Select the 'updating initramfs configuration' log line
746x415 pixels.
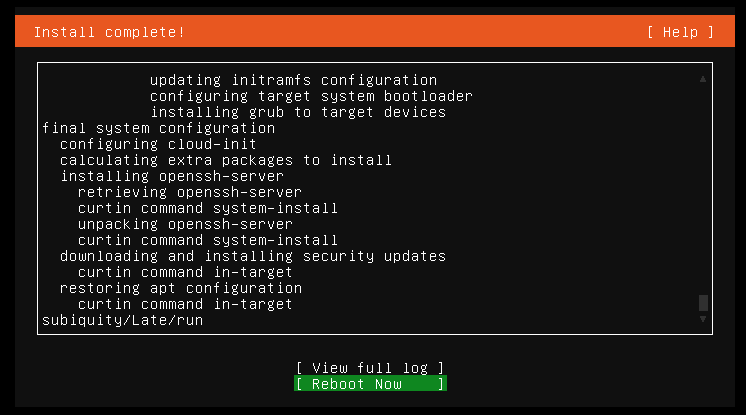click(294, 80)
